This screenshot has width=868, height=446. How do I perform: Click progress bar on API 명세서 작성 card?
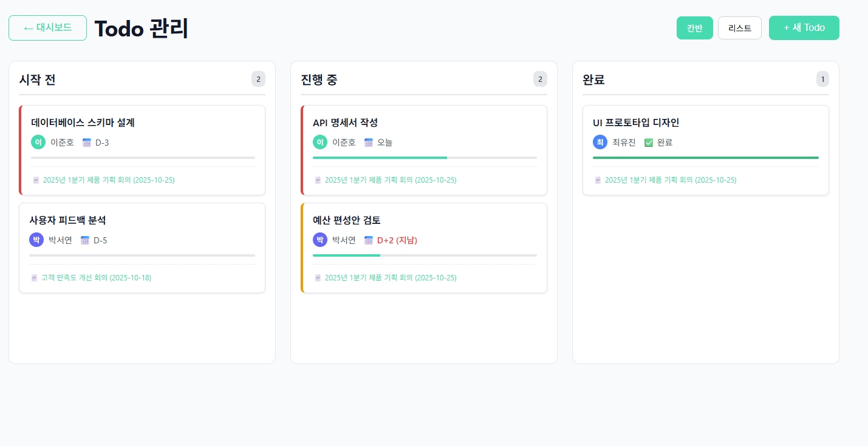click(425, 158)
